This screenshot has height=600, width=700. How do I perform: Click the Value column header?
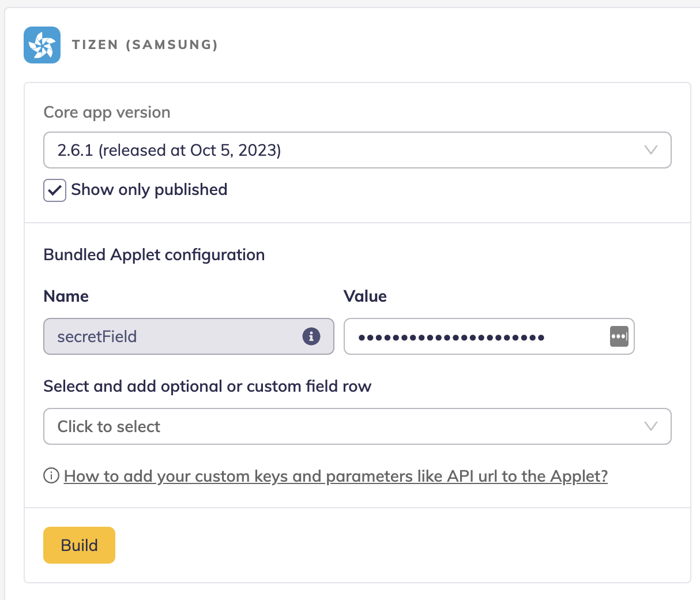pyautogui.click(x=365, y=297)
